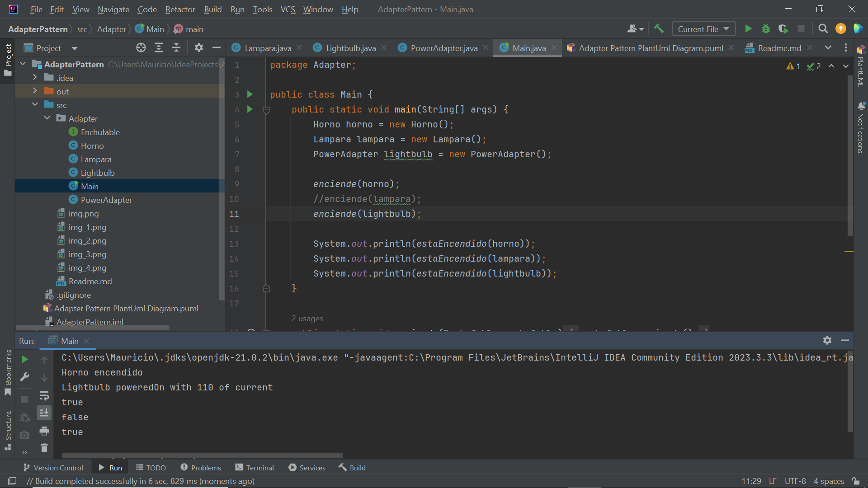Click run gutter icon beside class Main

click(250, 94)
